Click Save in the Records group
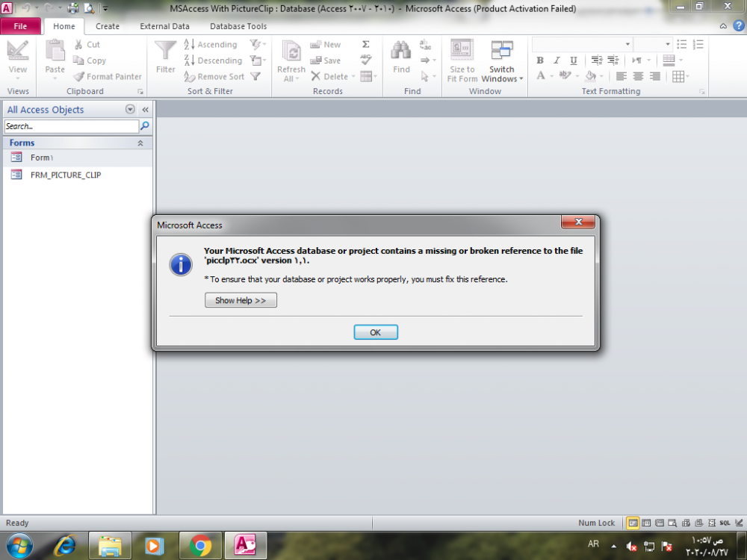 (x=326, y=60)
